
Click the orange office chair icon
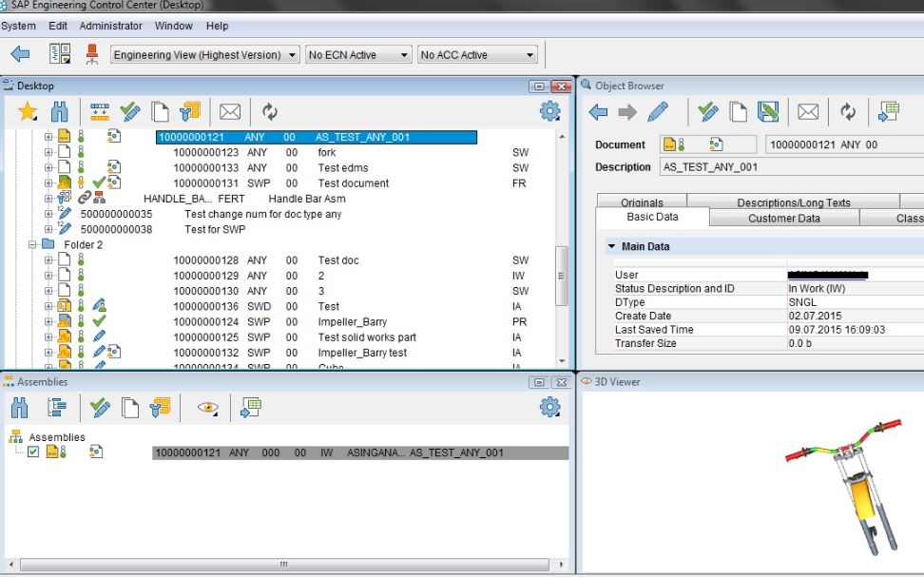point(92,54)
